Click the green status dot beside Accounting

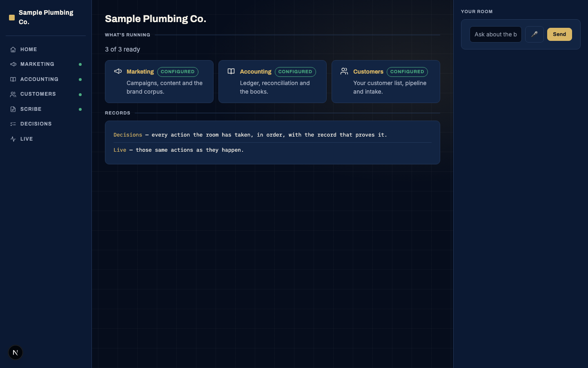click(x=80, y=79)
